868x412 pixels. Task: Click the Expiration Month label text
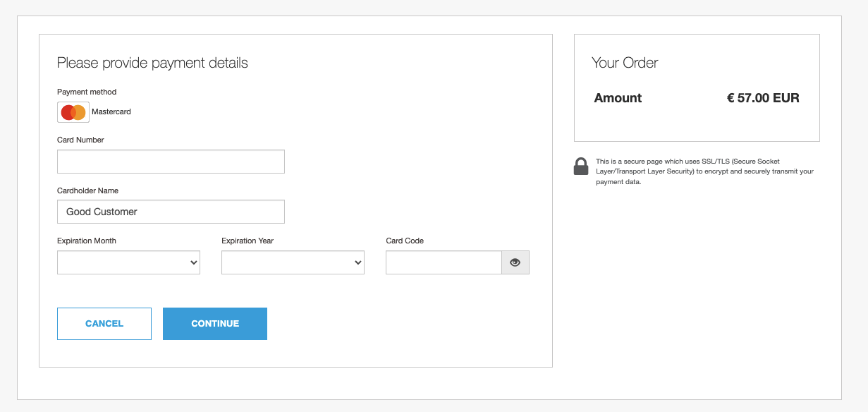87,241
